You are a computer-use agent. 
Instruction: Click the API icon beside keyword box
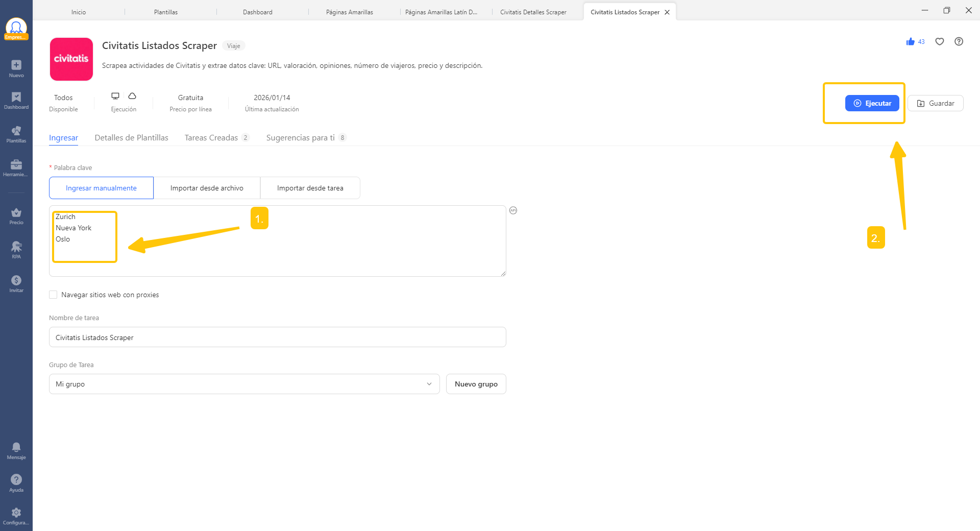pyautogui.click(x=513, y=210)
